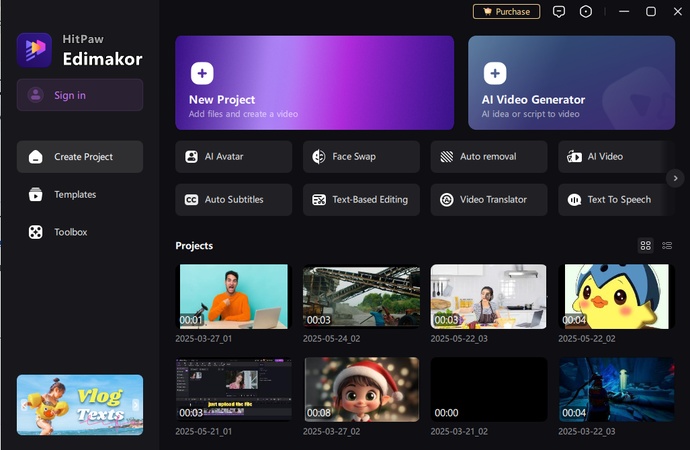
Task: Click the Sign in button
Action: [x=80, y=95]
